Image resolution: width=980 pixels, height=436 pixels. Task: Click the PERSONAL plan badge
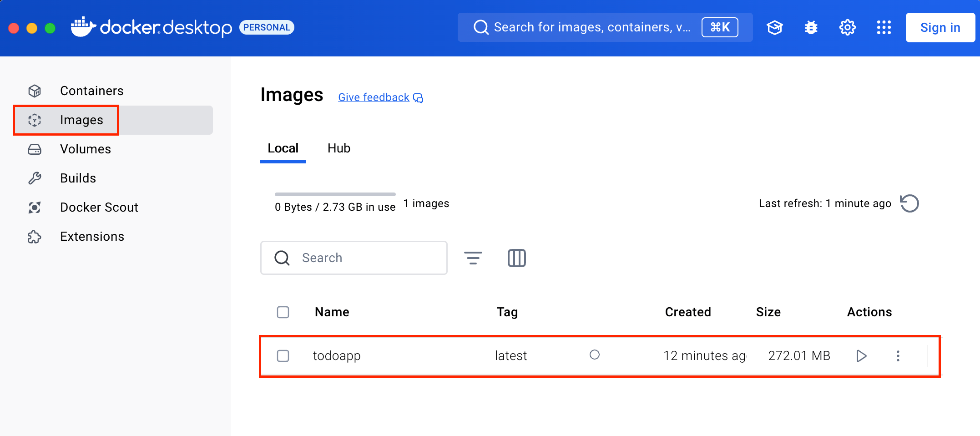[267, 27]
